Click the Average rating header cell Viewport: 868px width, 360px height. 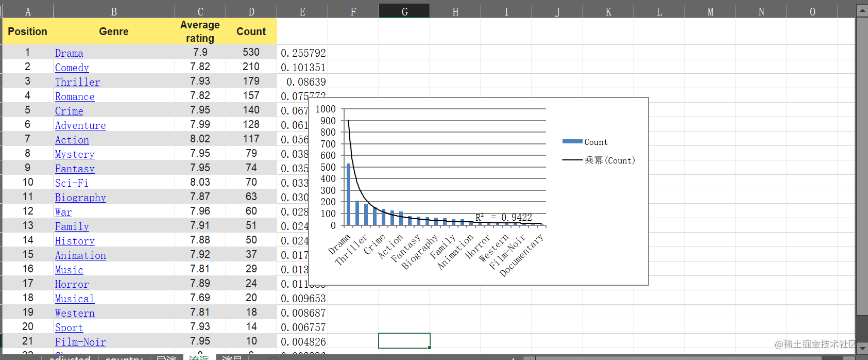point(200,31)
